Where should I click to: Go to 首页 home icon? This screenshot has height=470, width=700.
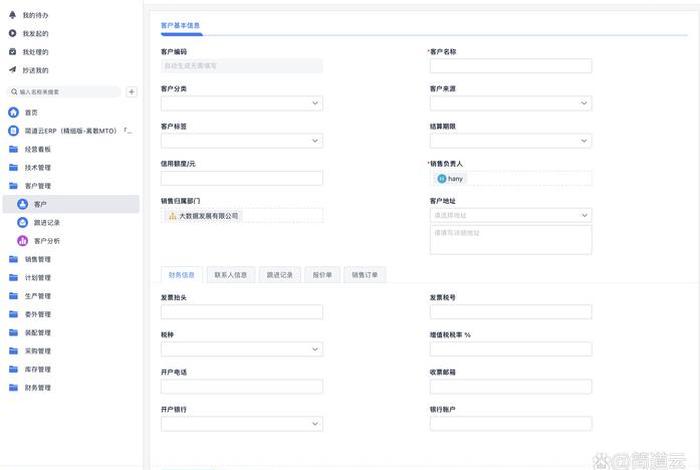13,112
